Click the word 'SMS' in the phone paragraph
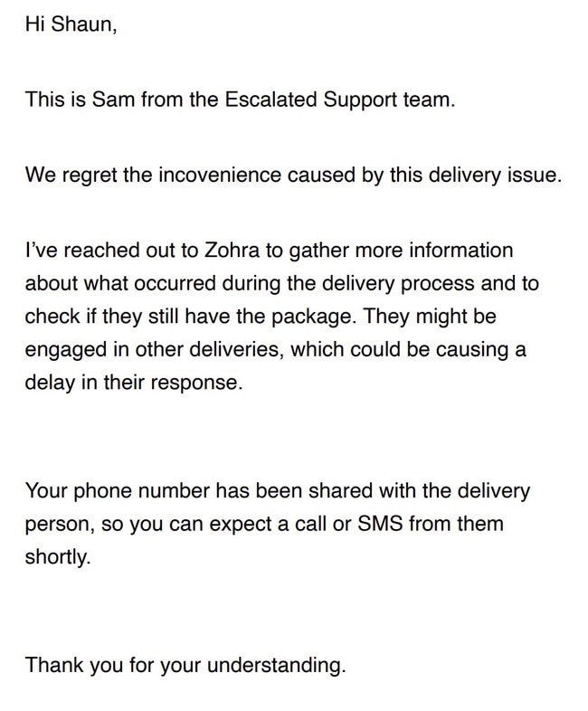The image size is (588, 711). click(x=380, y=524)
